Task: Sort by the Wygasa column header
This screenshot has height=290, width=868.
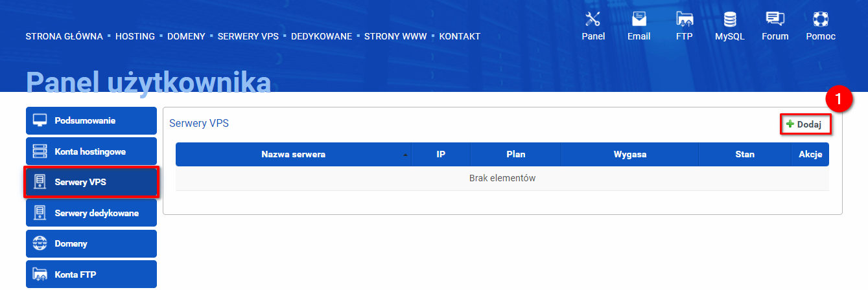Action: coord(630,154)
